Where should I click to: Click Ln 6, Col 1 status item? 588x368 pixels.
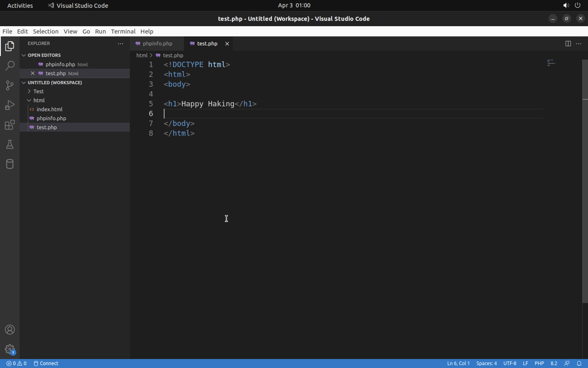pyautogui.click(x=458, y=363)
